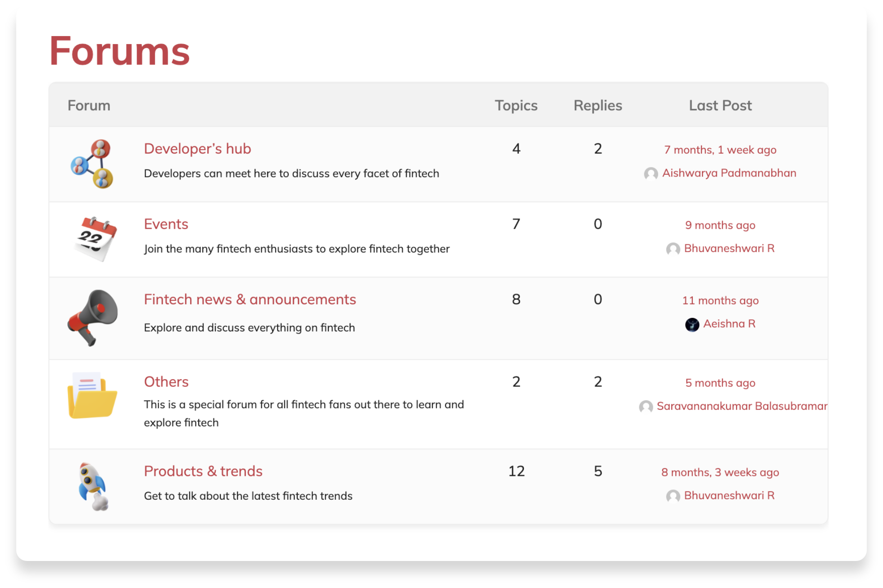This screenshot has height=588, width=883.
Task: Open the "11 months ago" last post
Action: point(720,300)
